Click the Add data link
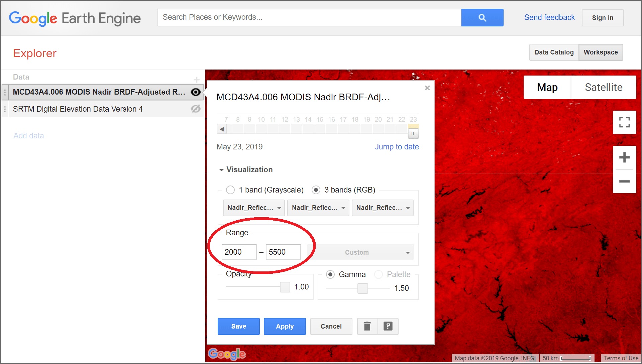The width and height of the screenshot is (642, 364). pos(29,136)
